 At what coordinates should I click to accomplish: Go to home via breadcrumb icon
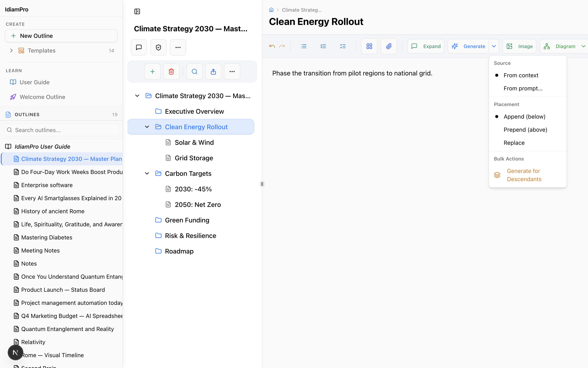pyautogui.click(x=271, y=10)
